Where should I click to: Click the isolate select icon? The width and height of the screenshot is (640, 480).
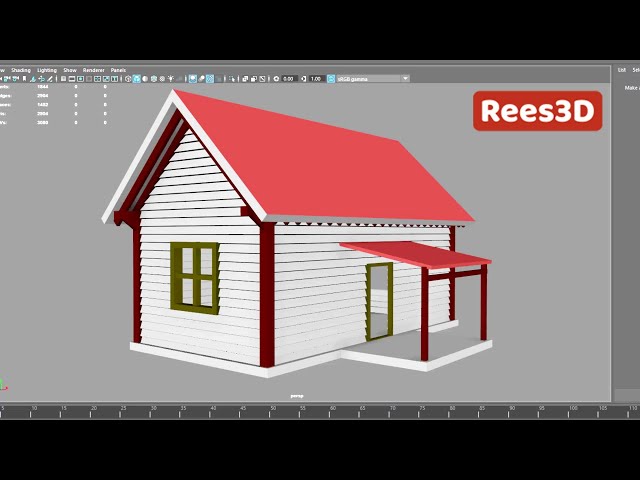(232, 78)
